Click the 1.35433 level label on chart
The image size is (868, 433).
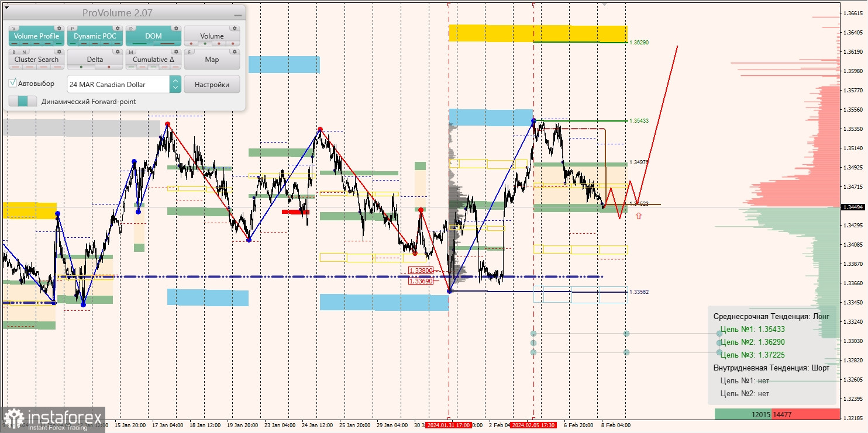point(639,121)
